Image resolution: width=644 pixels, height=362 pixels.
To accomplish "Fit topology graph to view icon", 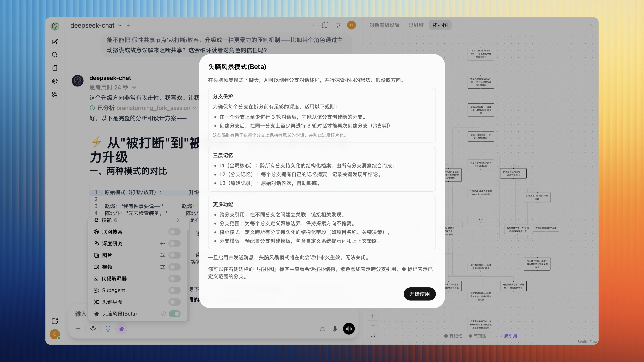I will click(373, 335).
